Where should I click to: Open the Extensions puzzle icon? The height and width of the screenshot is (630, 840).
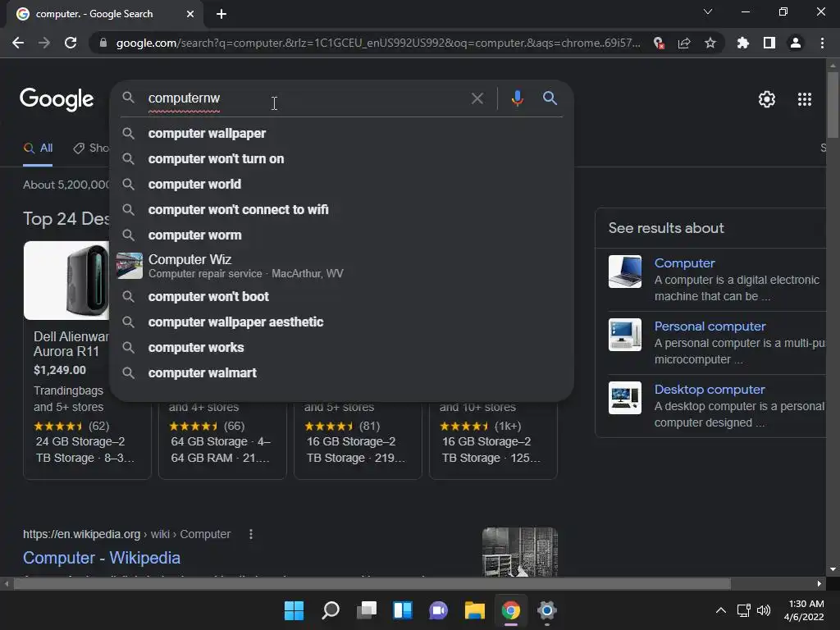[743, 43]
